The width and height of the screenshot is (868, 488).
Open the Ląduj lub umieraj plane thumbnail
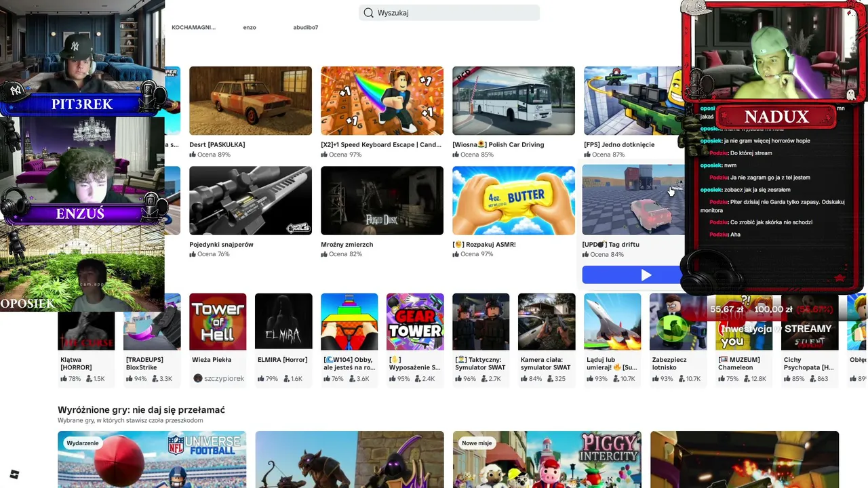tap(612, 321)
